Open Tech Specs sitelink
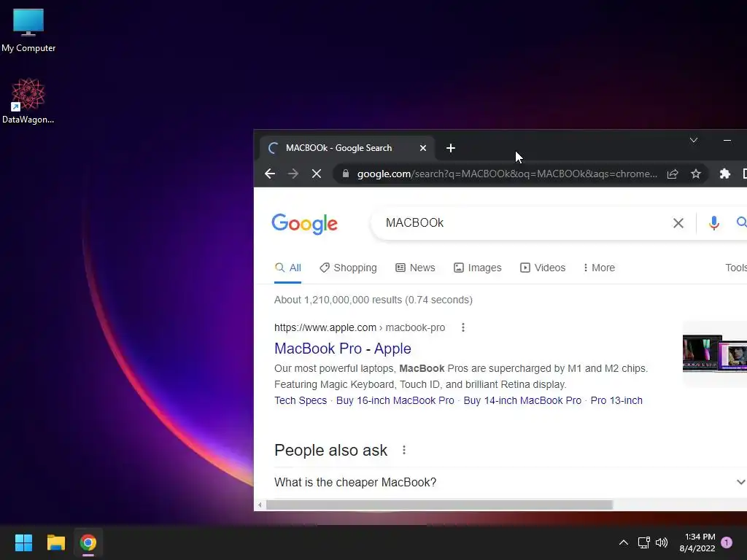The width and height of the screenshot is (747, 560). coord(301,400)
